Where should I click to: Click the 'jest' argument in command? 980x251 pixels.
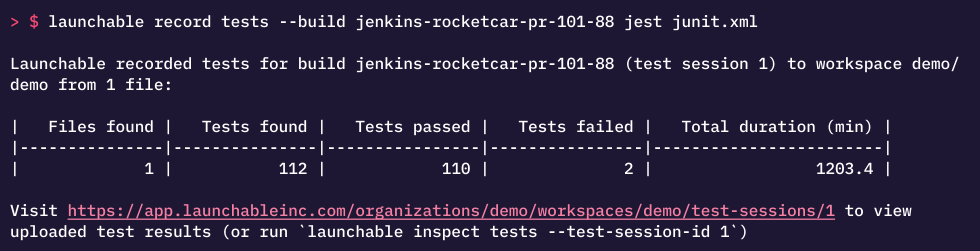(x=643, y=22)
